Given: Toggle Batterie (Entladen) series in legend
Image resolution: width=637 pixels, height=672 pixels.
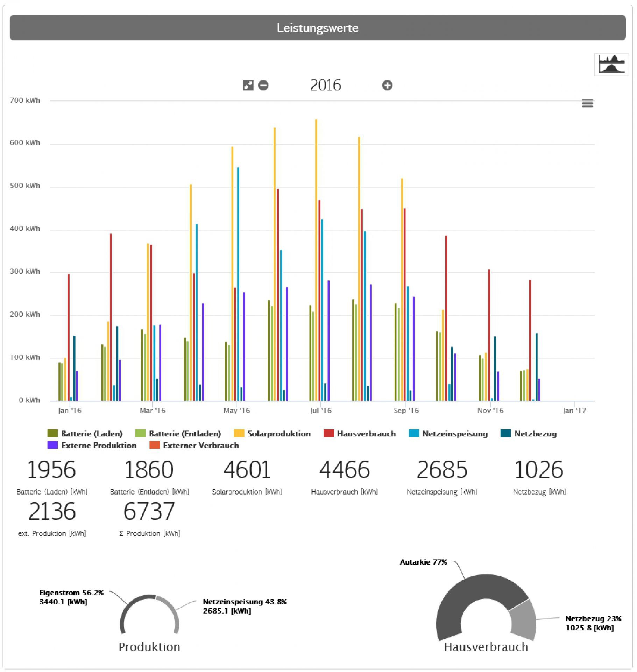Looking at the screenshot, I should (178, 433).
